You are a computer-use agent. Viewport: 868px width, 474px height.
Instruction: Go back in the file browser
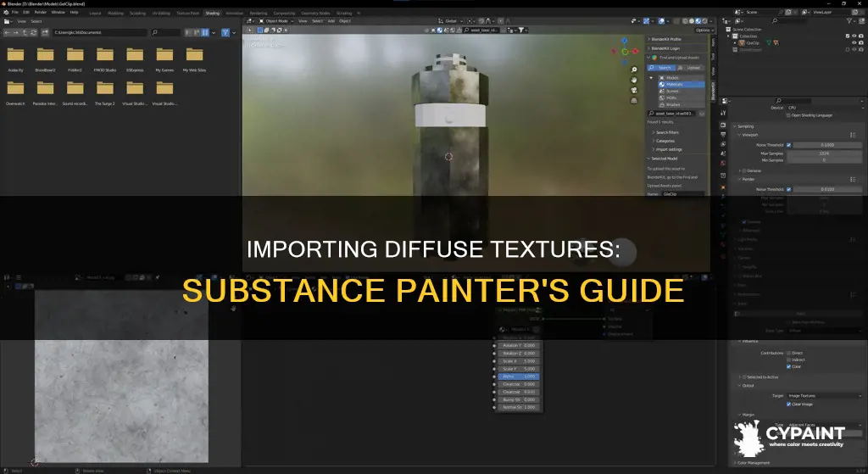click(x=7, y=33)
